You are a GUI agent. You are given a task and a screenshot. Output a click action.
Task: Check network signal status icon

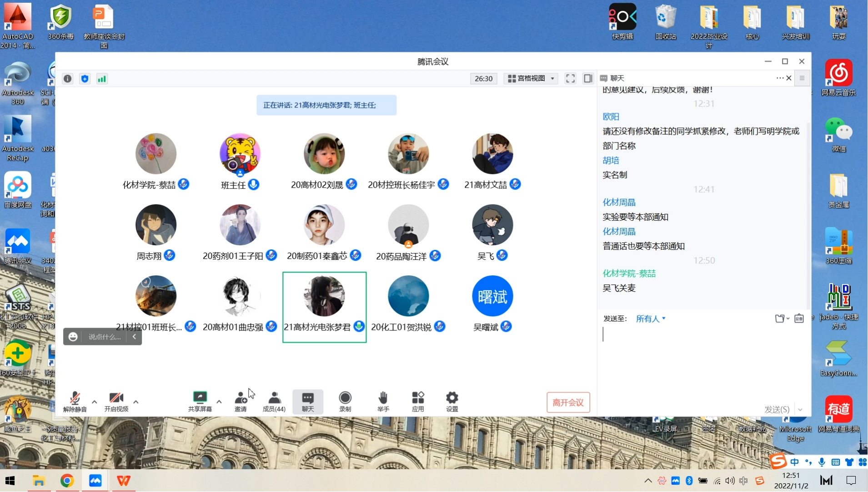[102, 79]
